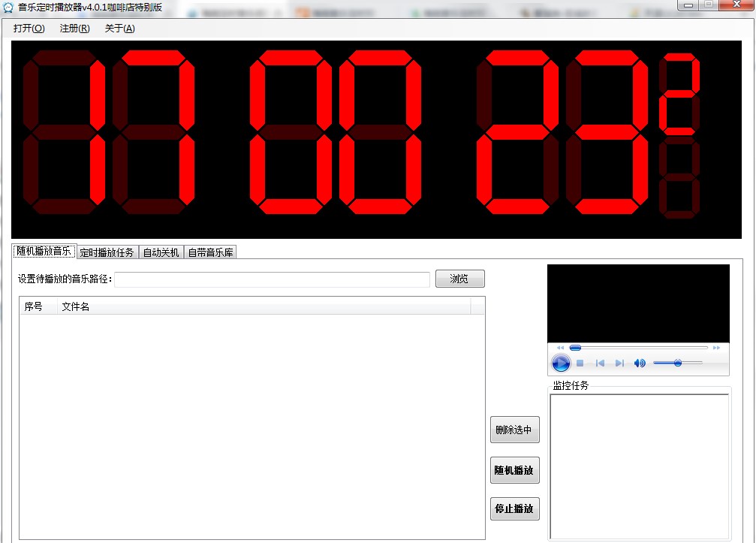Click the stop square in media player
This screenshot has height=543, width=756.
(580, 363)
